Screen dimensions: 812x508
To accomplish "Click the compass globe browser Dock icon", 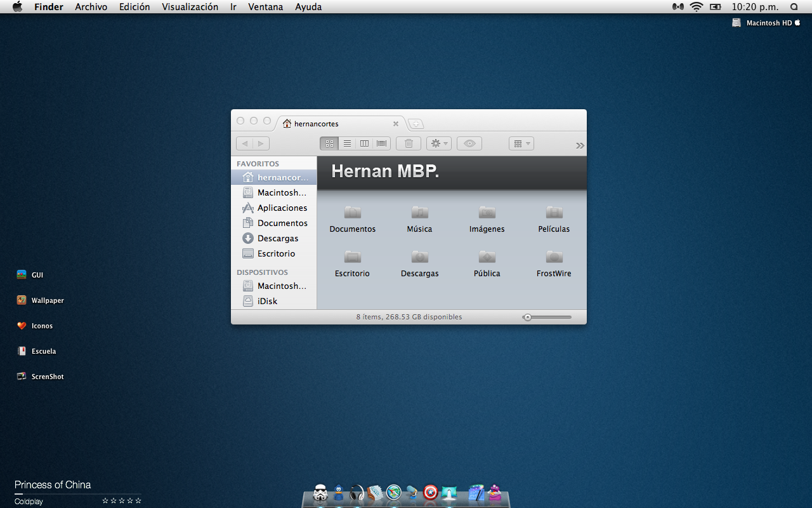I will coord(394,492).
